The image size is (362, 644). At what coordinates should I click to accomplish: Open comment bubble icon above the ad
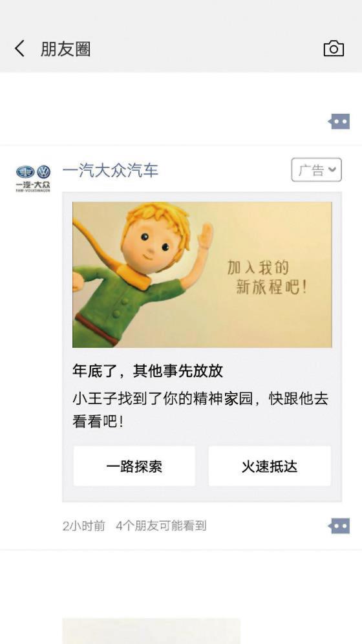[x=339, y=122]
